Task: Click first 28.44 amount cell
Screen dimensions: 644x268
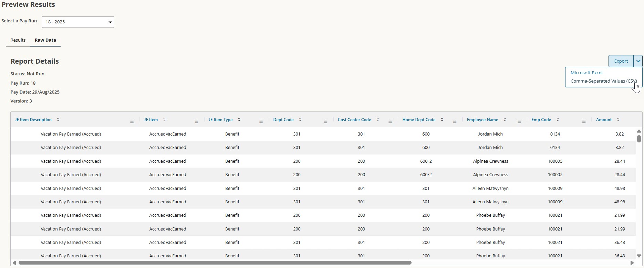Action: point(620,161)
